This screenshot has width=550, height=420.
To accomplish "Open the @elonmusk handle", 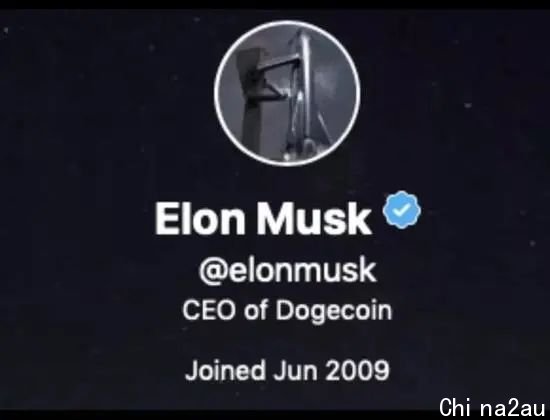I will (288, 271).
